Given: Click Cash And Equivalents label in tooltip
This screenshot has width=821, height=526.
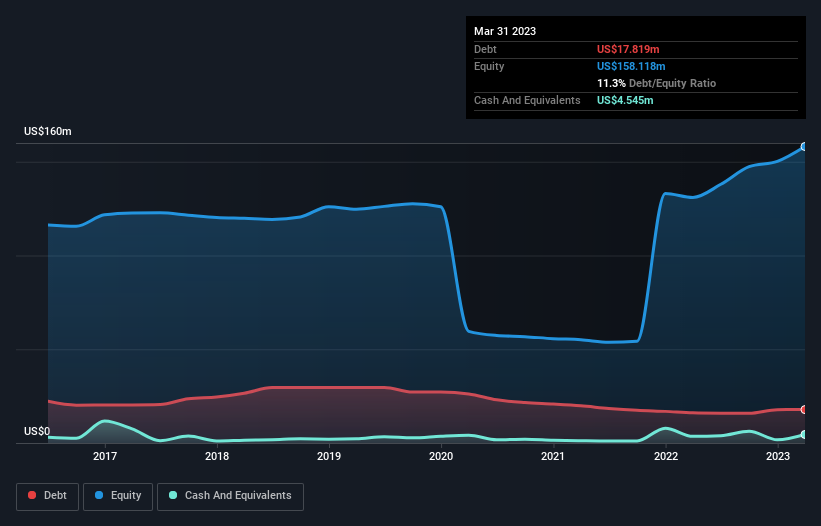Looking at the screenshot, I should (527, 100).
